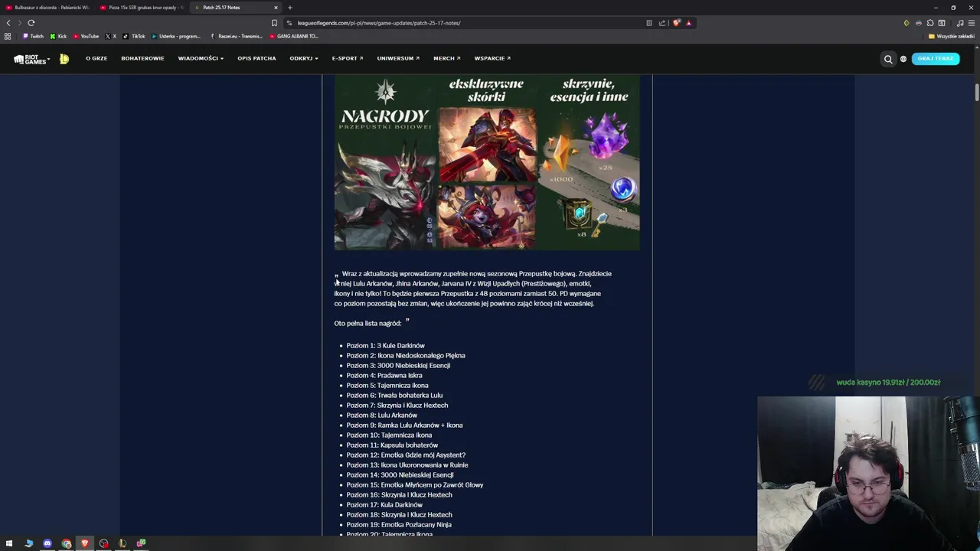This screenshot has width=980, height=551.
Task: Open Windows Start menu
Action: point(9,543)
